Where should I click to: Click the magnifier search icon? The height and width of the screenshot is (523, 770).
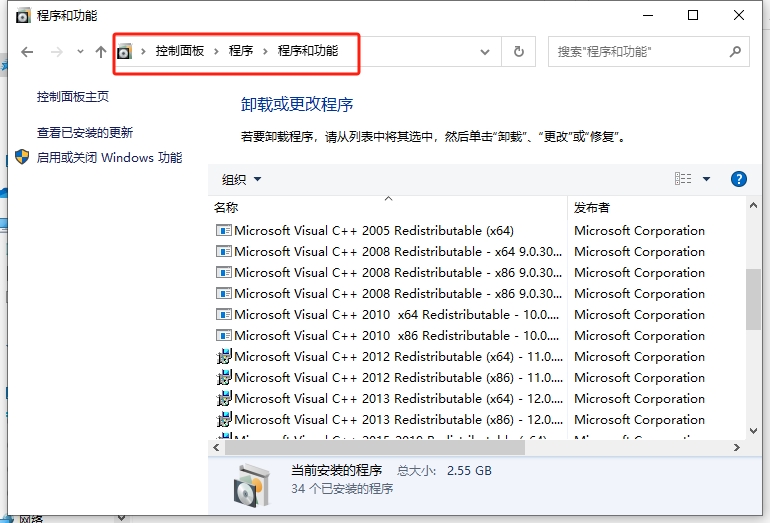tap(735, 51)
